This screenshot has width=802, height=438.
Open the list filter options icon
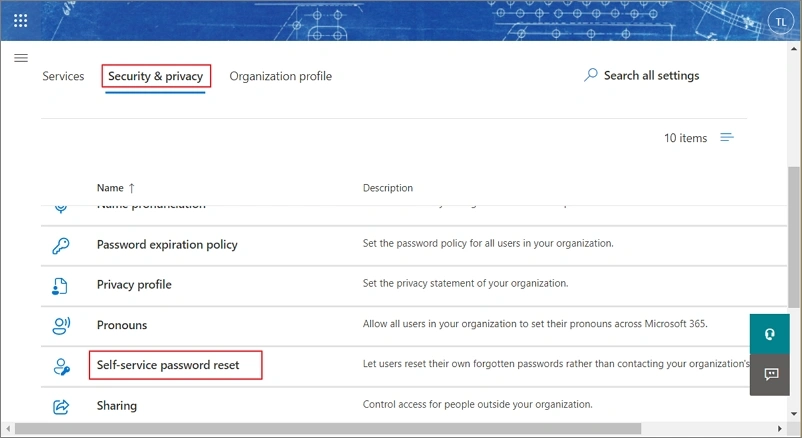pyautogui.click(x=727, y=137)
